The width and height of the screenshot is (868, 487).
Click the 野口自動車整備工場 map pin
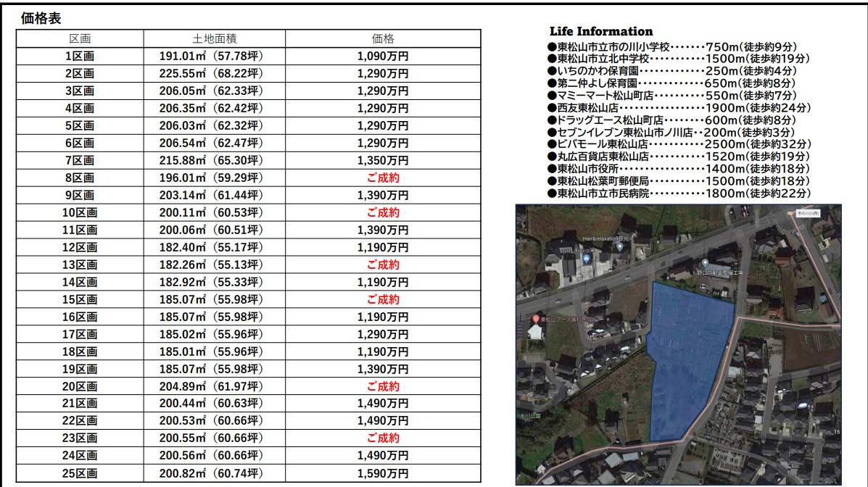point(705,262)
